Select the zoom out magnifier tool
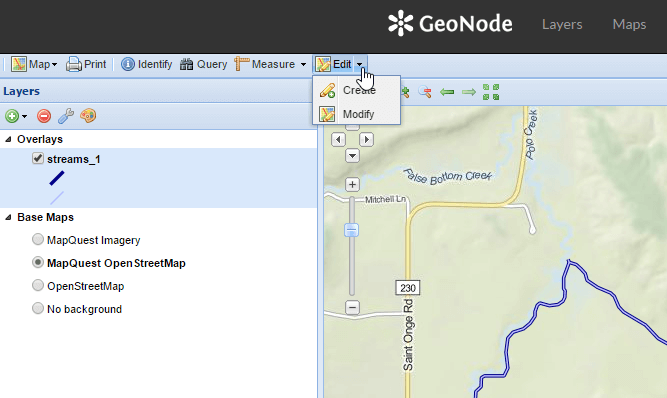667x398 pixels. 425,92
